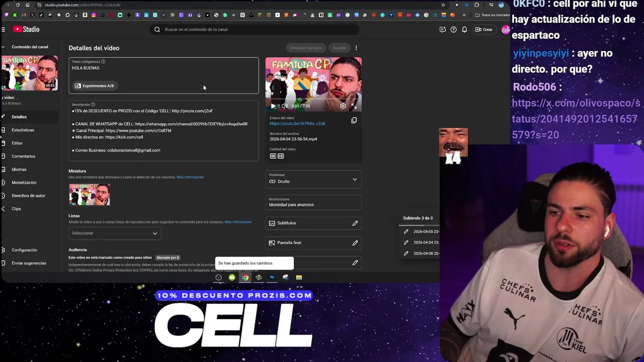Open Derechos de autor in sidebar

coord(29,196)
